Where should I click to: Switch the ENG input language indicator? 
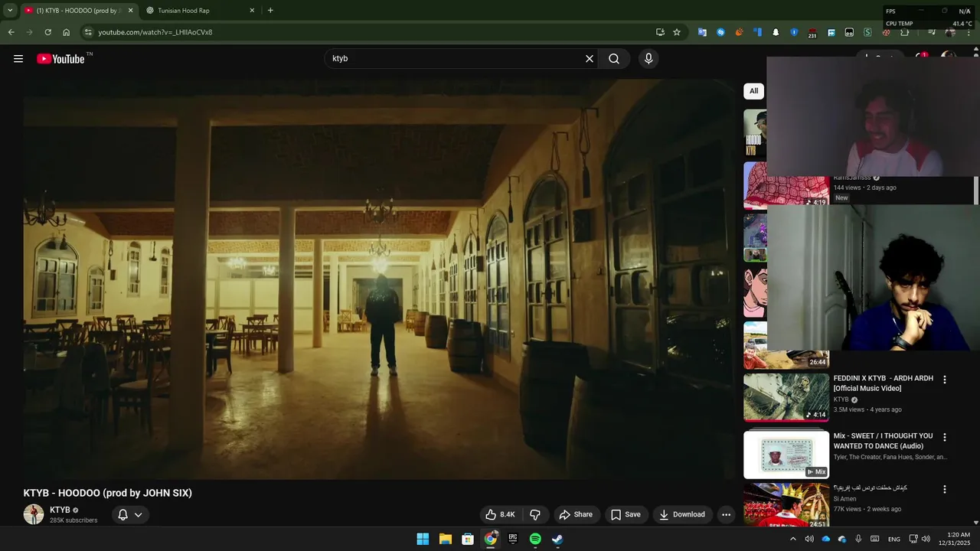[894, 539]
